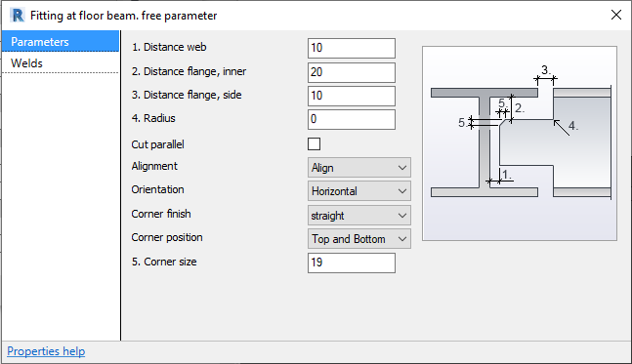Click the 'Cut parallel' label text

(157, 144)
